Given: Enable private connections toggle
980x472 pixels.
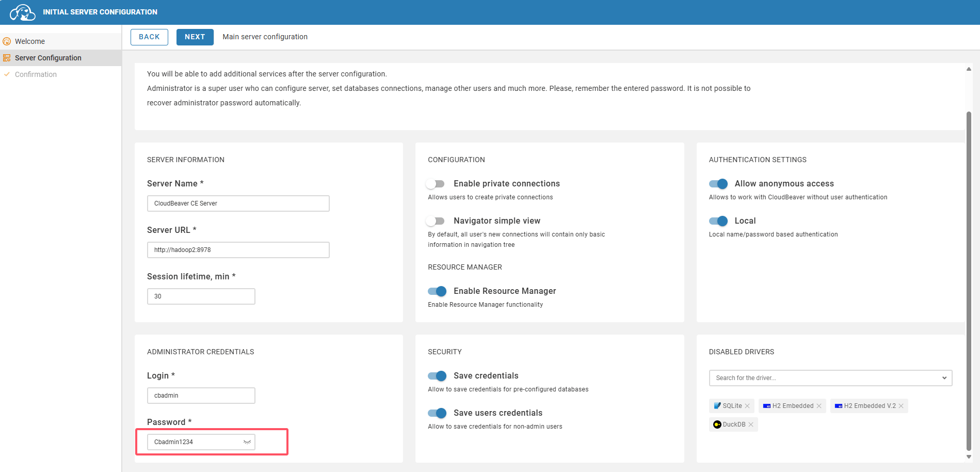Looking at the screenshot, I should pos(436,184).
